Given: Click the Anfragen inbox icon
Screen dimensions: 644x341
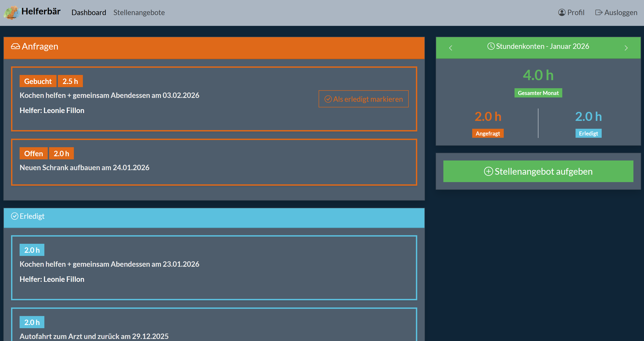Looking at the screenshot, I should click(16, 46).
